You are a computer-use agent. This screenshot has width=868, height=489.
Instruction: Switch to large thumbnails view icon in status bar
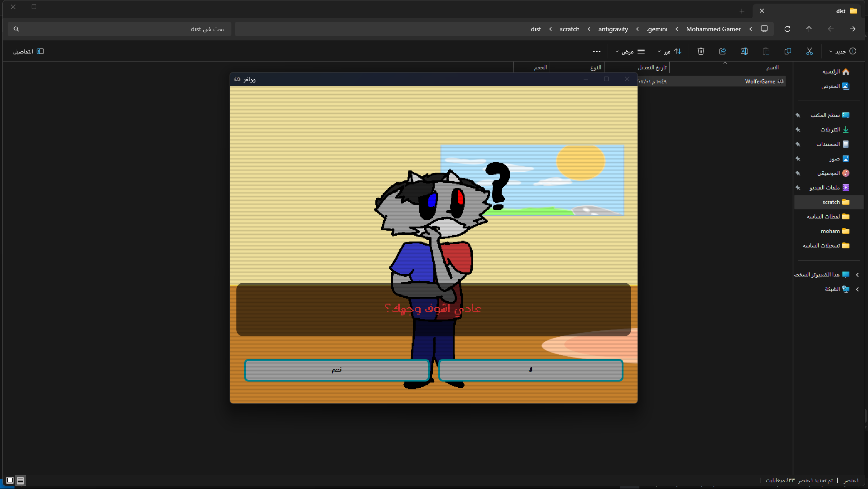(10, 480)
